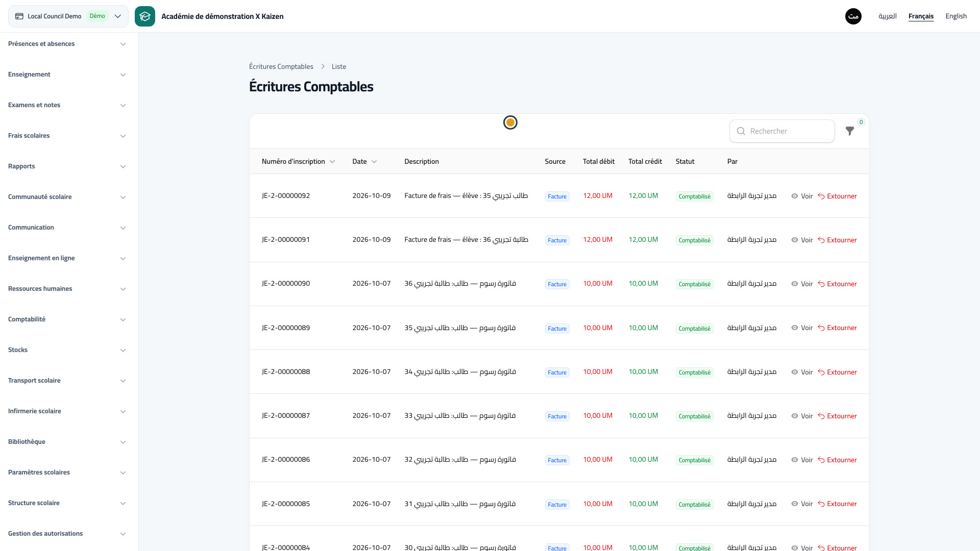The width and height of the screenshot is (980, 551).
Task: Open Paramètres scolaires menu group
Action: [x=67, y=472]
